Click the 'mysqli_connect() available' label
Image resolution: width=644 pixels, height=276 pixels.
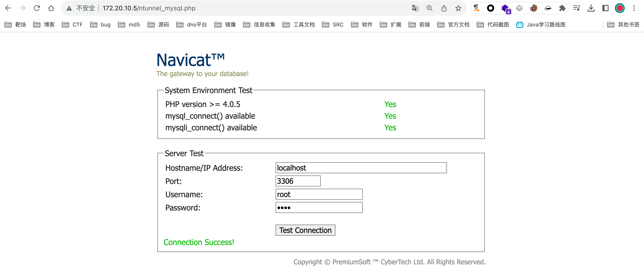click(x=211, y=128)
